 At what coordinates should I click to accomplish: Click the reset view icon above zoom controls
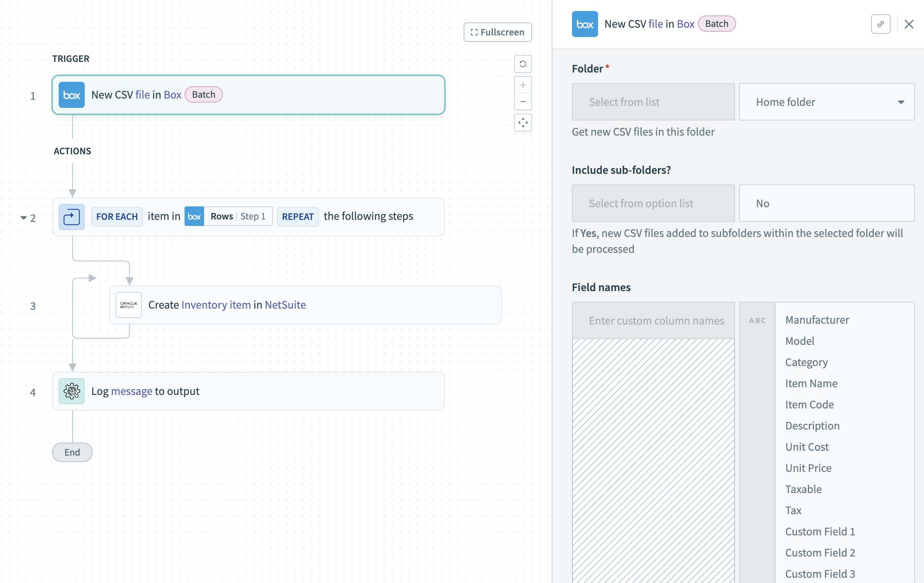(523, 64)
